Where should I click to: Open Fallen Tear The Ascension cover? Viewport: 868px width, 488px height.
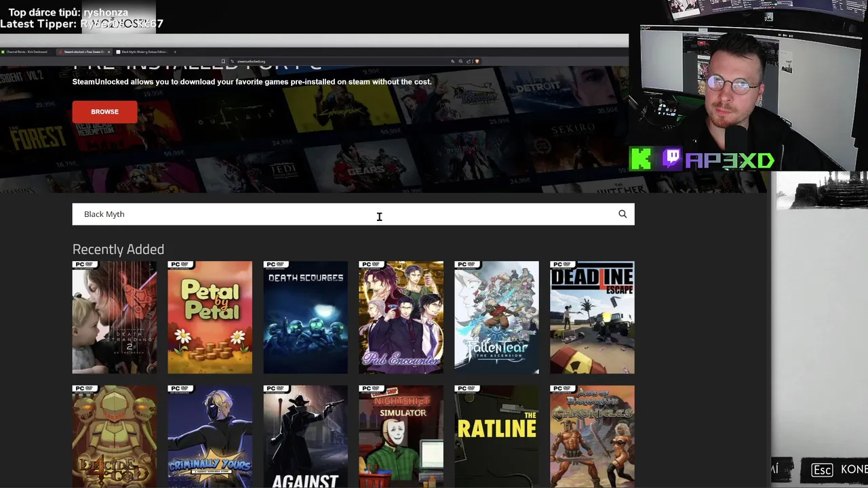point(496,317)
